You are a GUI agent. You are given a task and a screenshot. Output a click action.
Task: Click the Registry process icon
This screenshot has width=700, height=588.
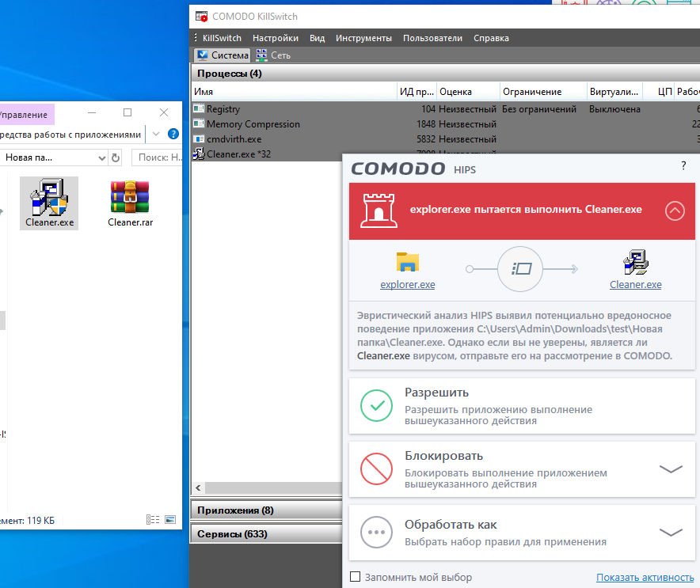199,108
